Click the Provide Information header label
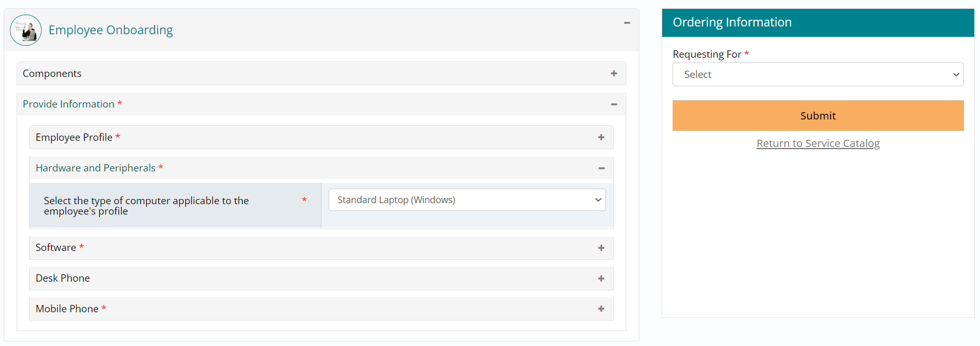Screen dimensions: 980x346 (x=69, y=104)
